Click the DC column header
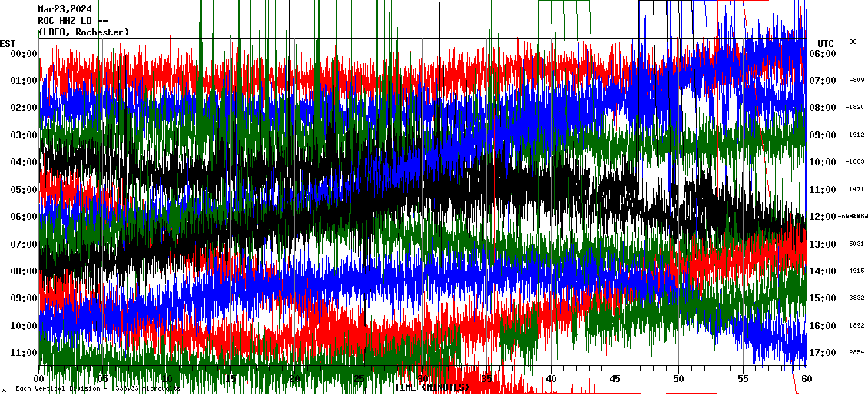 853,42
